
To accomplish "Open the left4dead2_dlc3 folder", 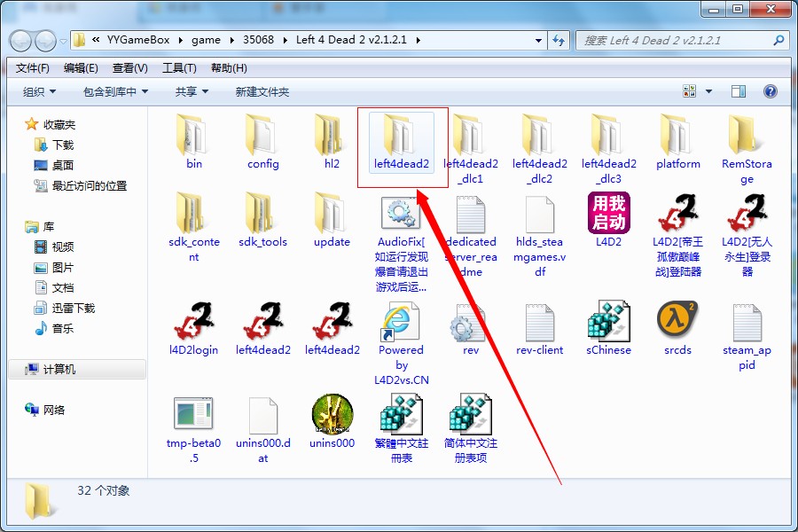I will 608,149.
